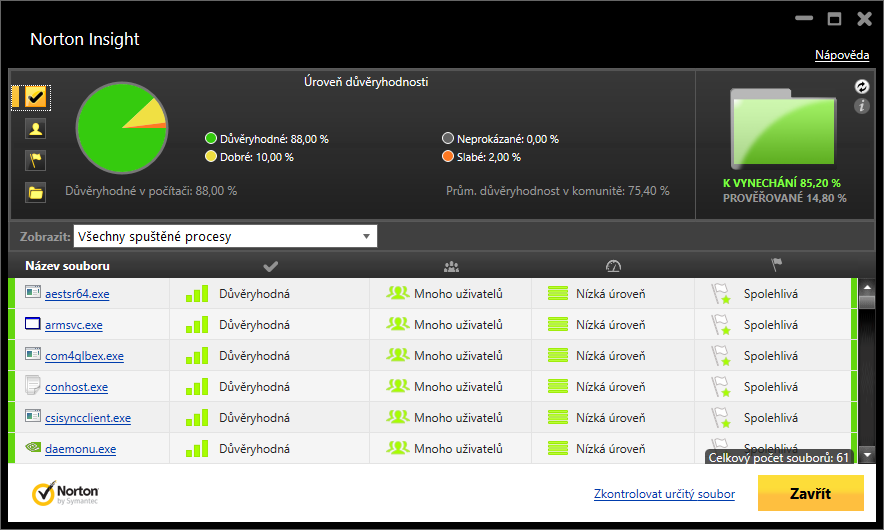This screenshot has height=530, width=884.
Task: Open the armsvc.exe file link
Action: click(74, 325)
